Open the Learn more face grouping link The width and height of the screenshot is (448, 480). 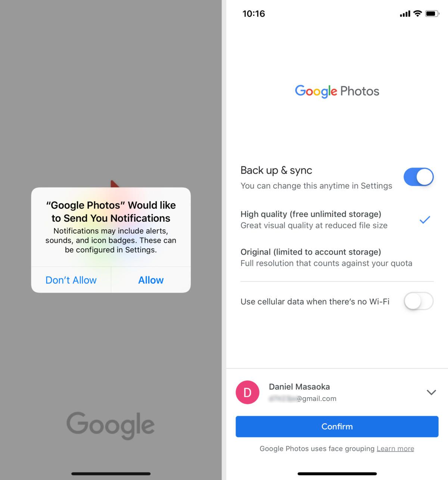tap(395, 449)
